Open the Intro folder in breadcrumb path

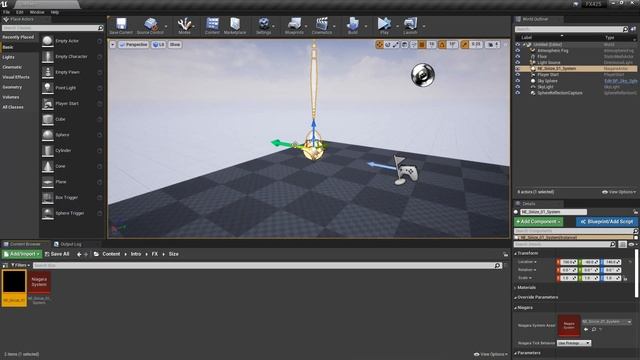click(x=136, y=254)
